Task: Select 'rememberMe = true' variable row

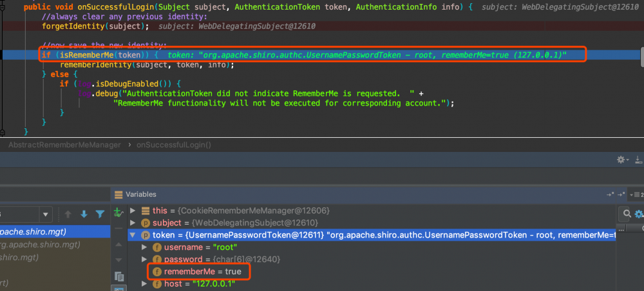Action: coord(372,272)
